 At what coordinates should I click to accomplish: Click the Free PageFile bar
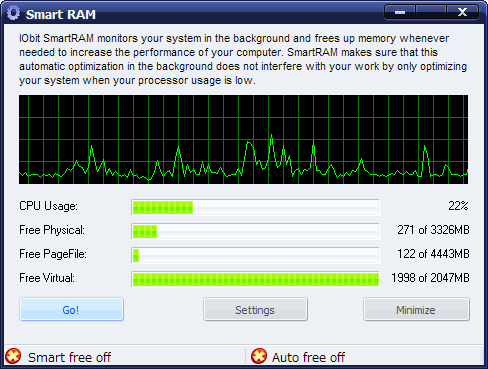(x=255, y=255)
